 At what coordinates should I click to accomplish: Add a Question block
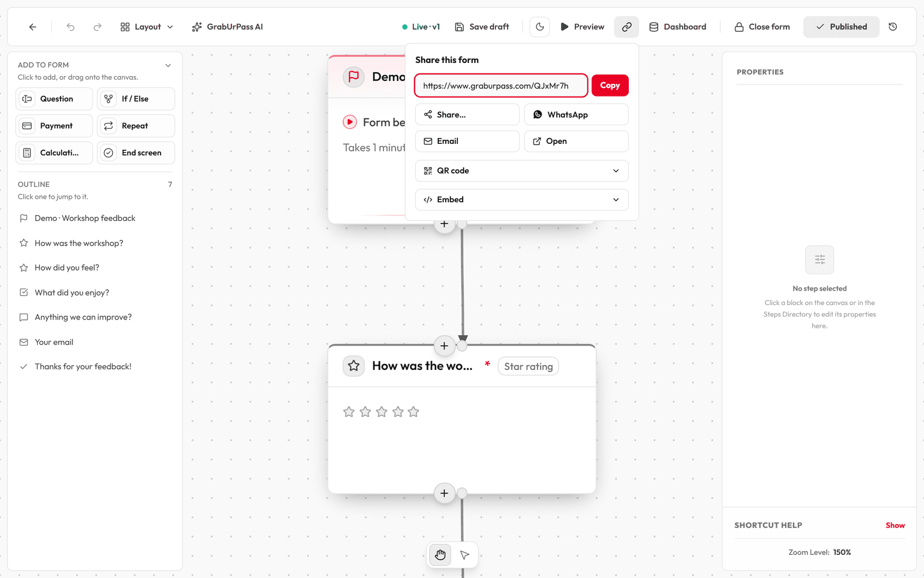click(x=54, y=99)
